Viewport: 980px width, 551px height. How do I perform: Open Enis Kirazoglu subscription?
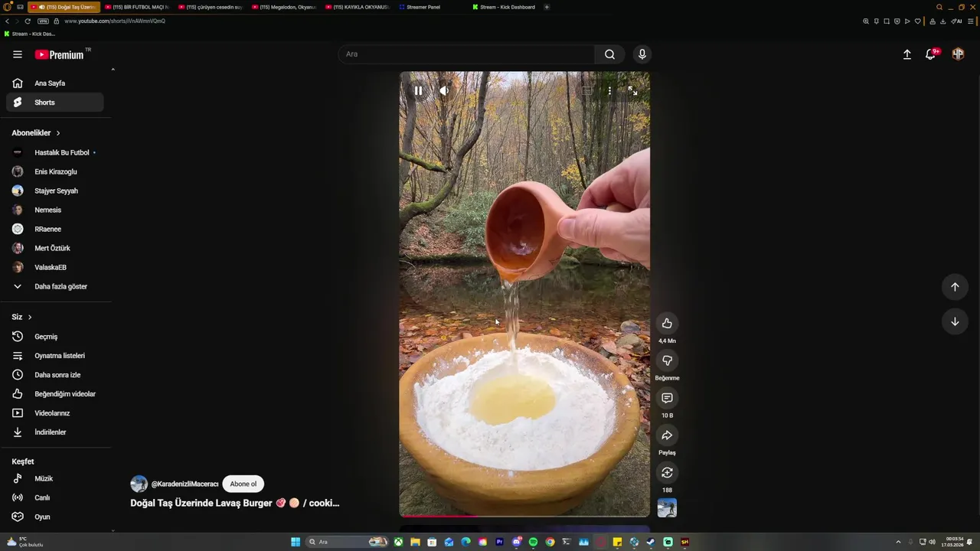55,171
